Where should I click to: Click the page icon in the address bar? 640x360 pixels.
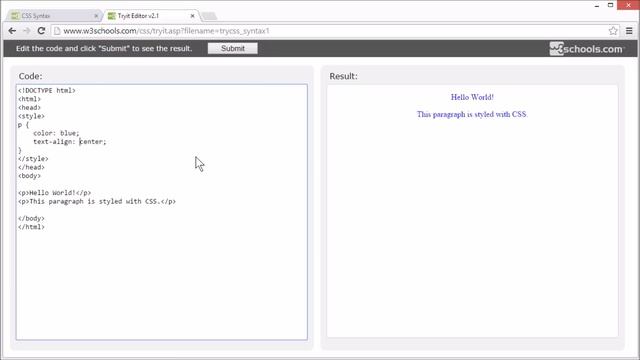[x=57, y=31]
